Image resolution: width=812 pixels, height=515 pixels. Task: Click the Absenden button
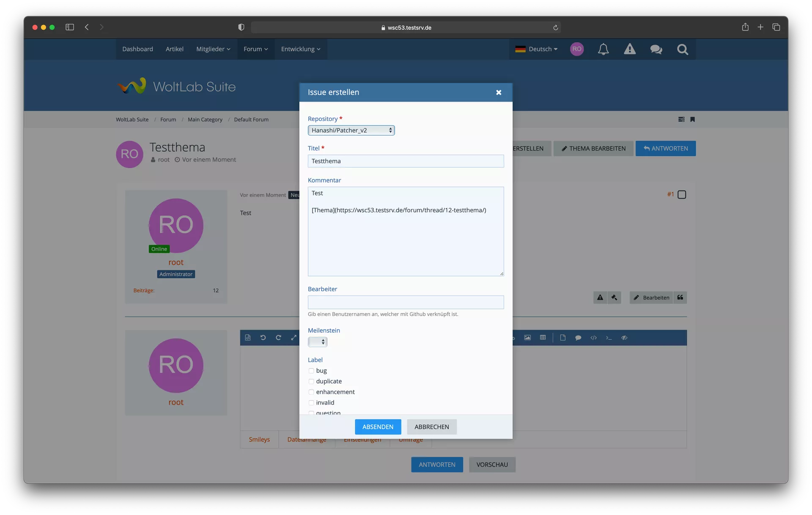pos(378,427)
